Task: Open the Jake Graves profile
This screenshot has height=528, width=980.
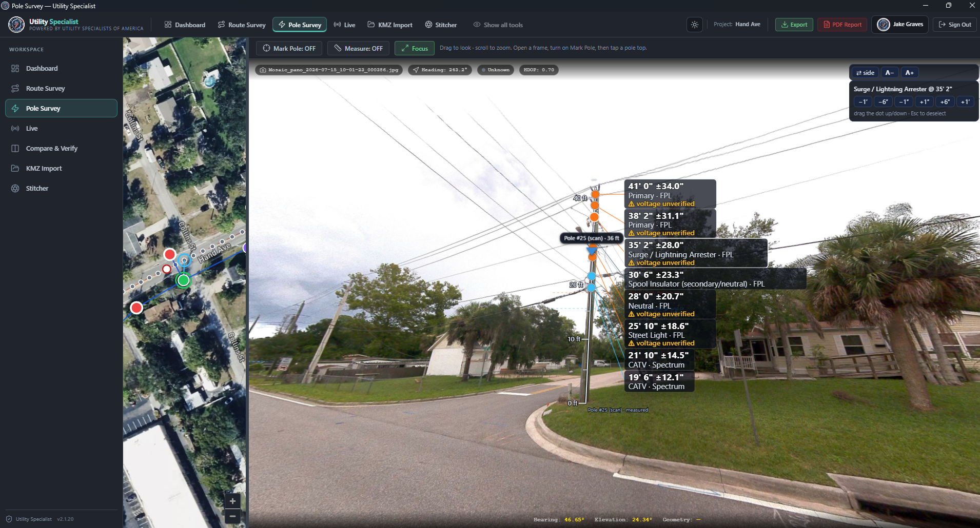Action: click(x=900, y=24)
